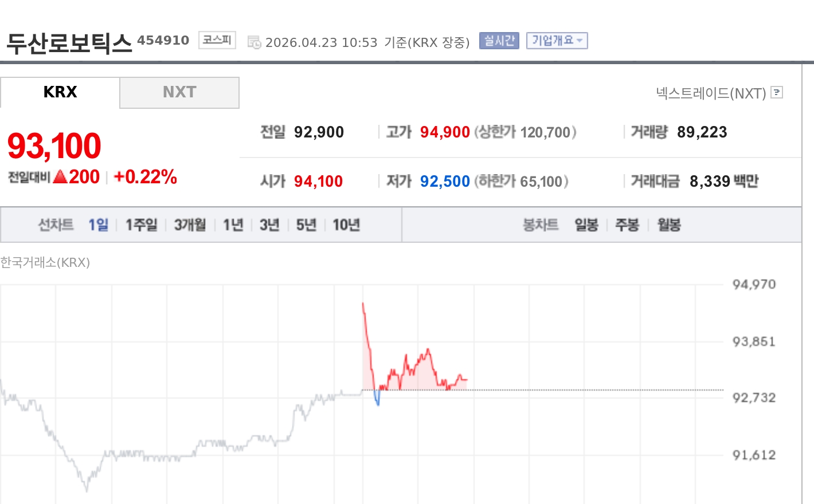
Task: Click the red up-arrow price change icon
Action: 60,177
